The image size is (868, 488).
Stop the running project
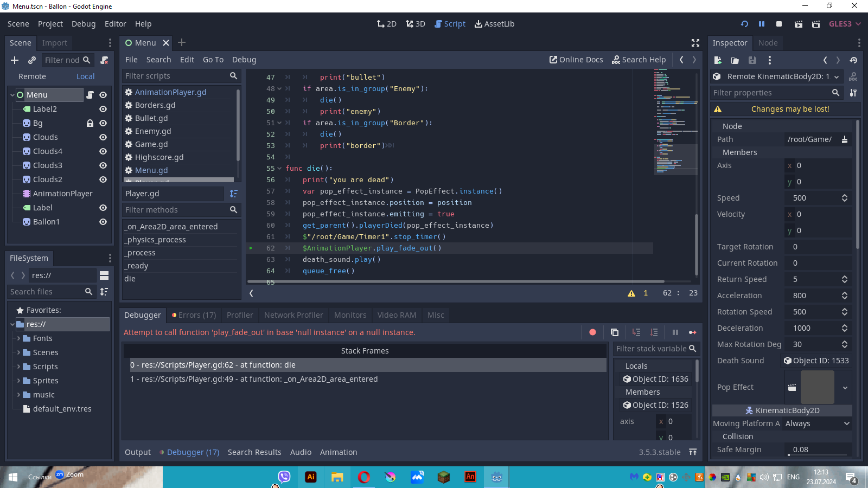[779, 24]
